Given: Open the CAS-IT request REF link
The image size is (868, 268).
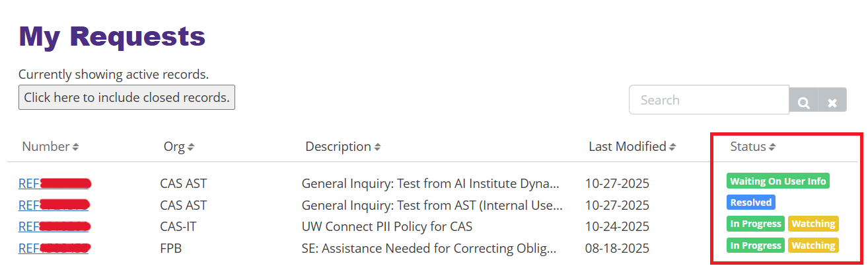Looking at the screenshot, I should pos(29,227).
